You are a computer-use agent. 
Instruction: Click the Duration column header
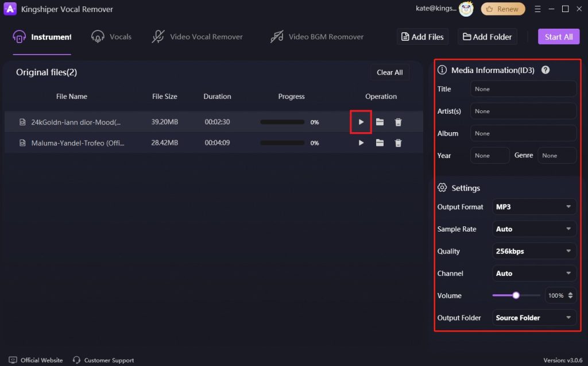(217, 97)
